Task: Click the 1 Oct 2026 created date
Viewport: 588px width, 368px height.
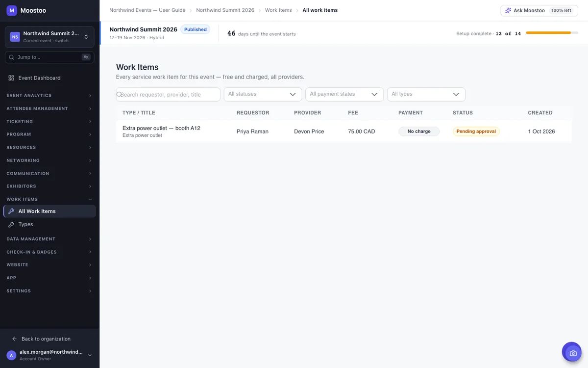Action: pyautogui.click(x=541, y=131)
